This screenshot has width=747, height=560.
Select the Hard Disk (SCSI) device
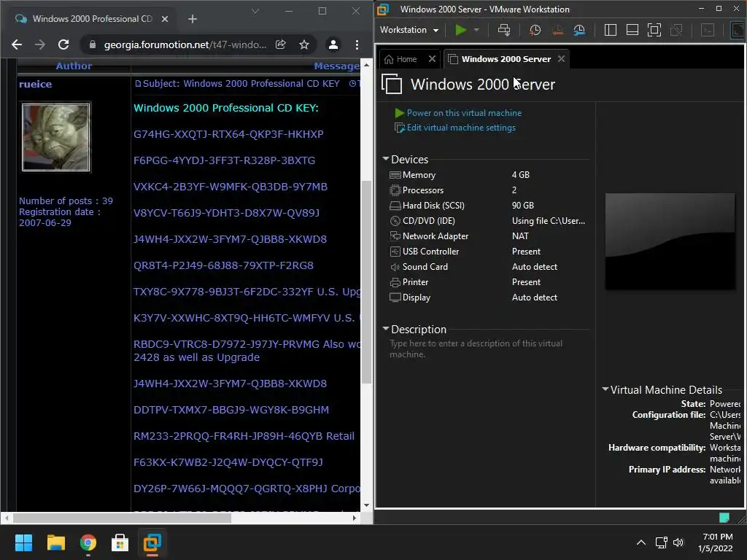click(x=488, y=205)
